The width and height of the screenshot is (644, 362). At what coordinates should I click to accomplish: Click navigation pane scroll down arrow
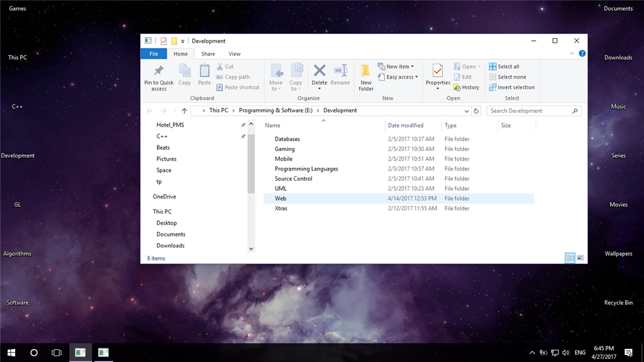(252, 249)
